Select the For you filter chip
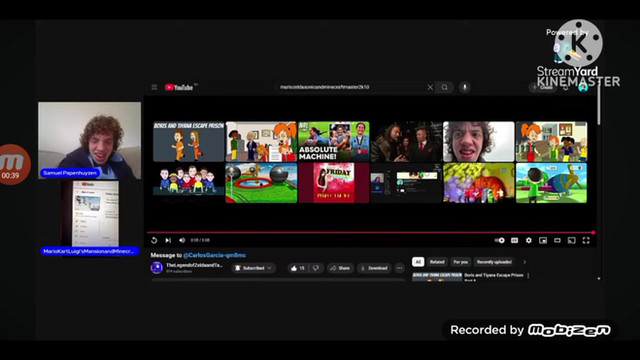The width and height of the screenshot is (640, 360). [460, 262]
